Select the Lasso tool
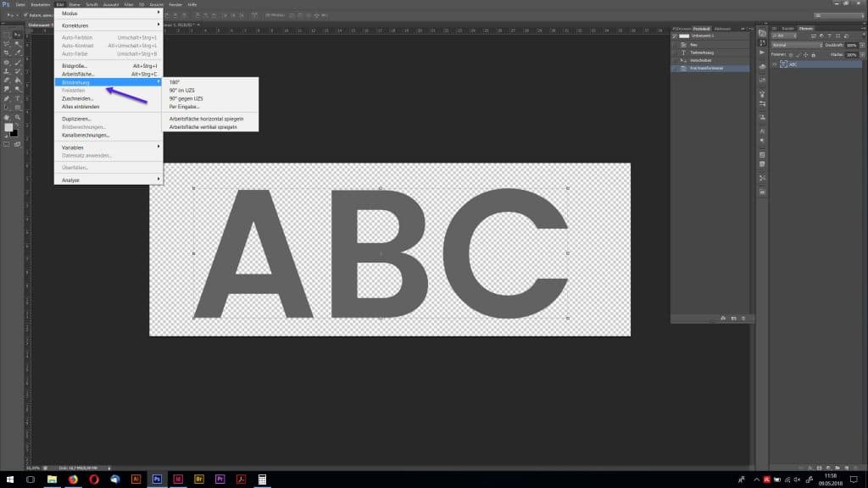868x488 pixels. click(x=6, y=44)
